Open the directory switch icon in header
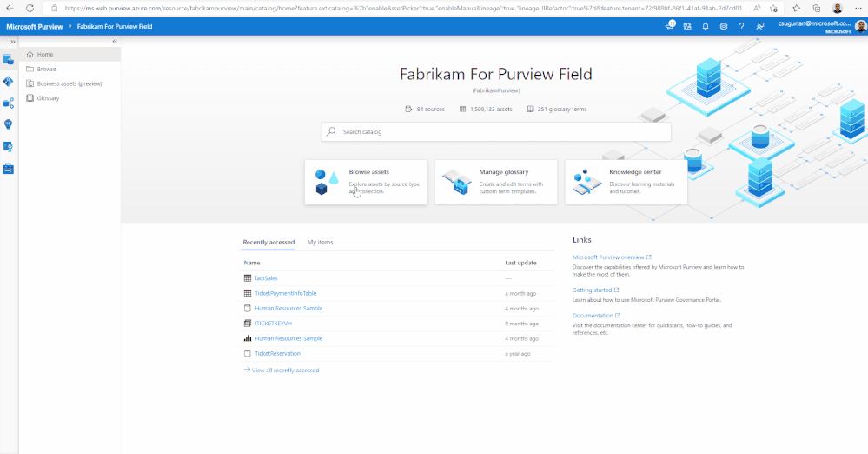The height and width of the screenshot is (454, 868). coord(687,27)
